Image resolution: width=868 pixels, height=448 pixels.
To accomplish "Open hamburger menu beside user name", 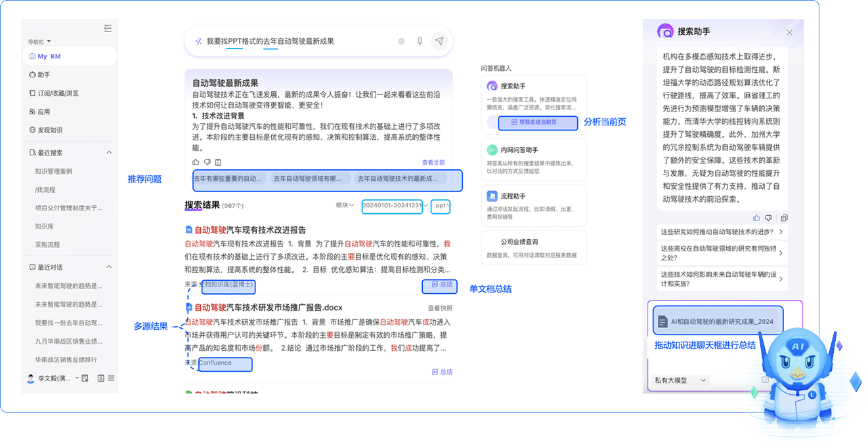I will pos(111,378).
